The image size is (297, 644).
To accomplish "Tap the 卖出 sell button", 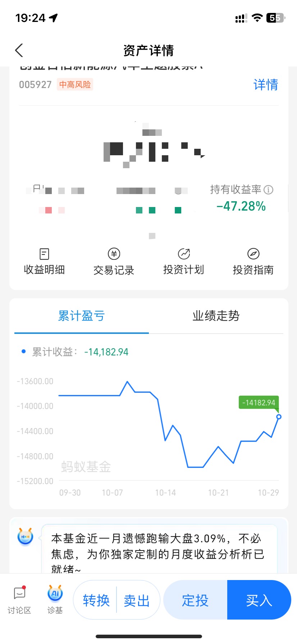I will coord(137,601).
